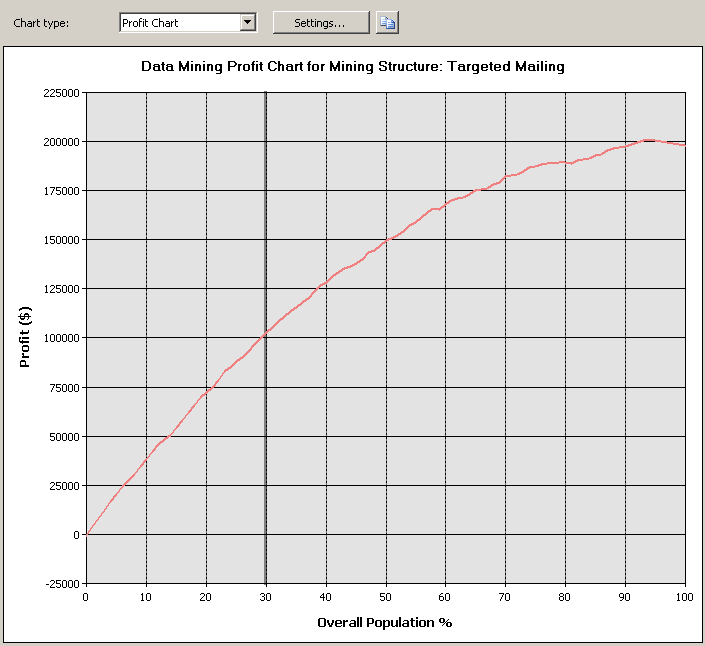This screenshot has width=705, height=646.
Task: Click the 100 tick label on x-axis
Action: click(x=685, y=598)
